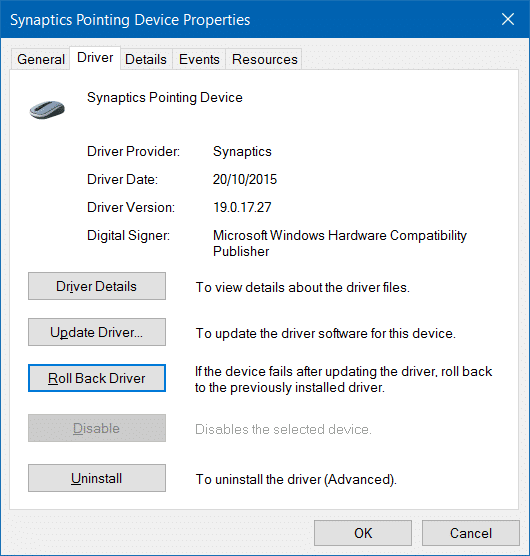Confirm with the OK button
The width and height of the screenshot is (530, 556).
(x=363, y=533)
